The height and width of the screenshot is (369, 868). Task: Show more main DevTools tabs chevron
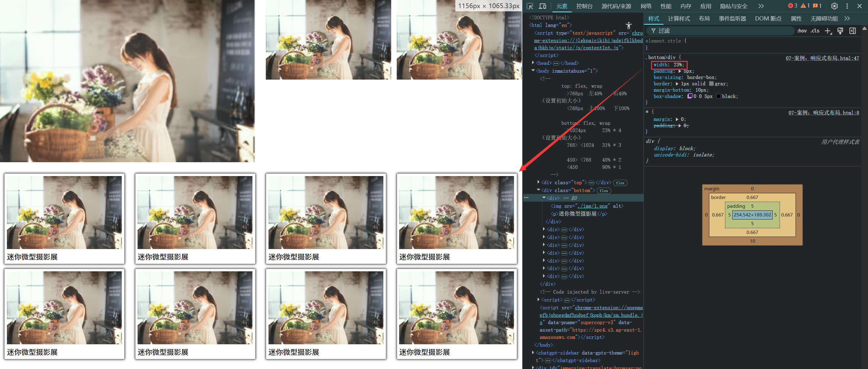click(x=761, y=6)
